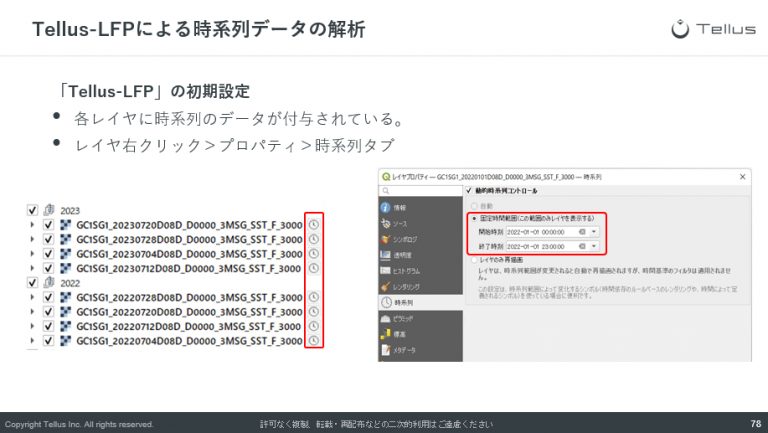Select layer GC1SG1_20230712D08D_D0000_3MSG_SST_F_3000 by its name
This screenshot has height=433, width=768.
tap(189, 268)
